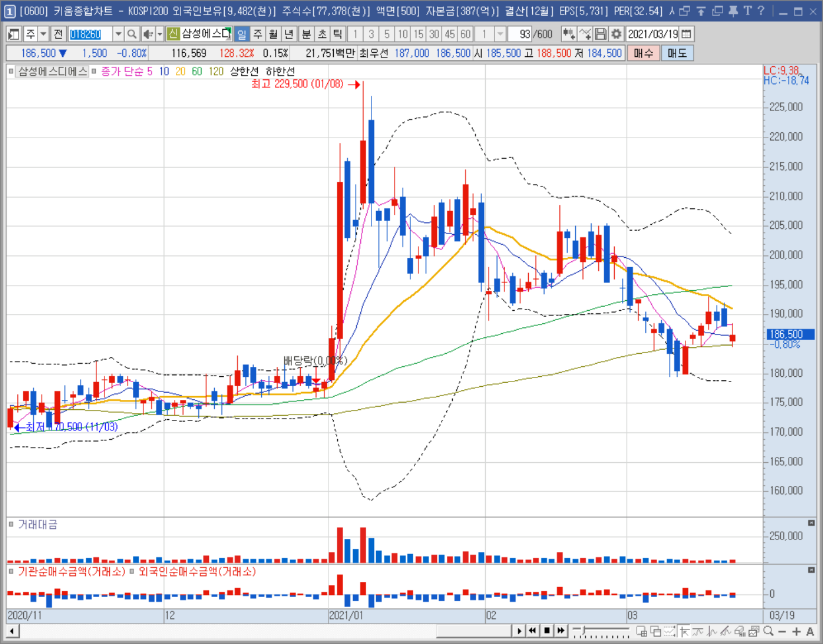The width and height of the screenshot is (823, 644).
Task: Expand the stock code history dropdown
Action: (x=118, y=34)
